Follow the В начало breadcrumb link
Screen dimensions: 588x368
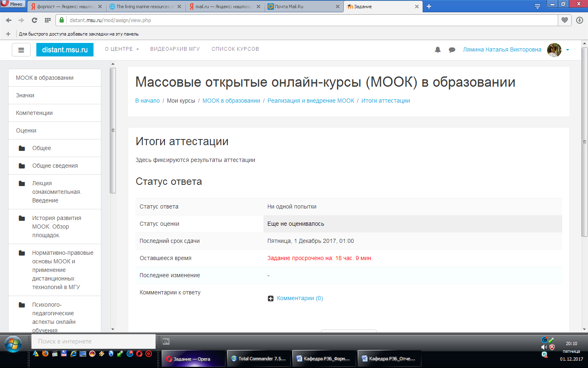(147, 101)
